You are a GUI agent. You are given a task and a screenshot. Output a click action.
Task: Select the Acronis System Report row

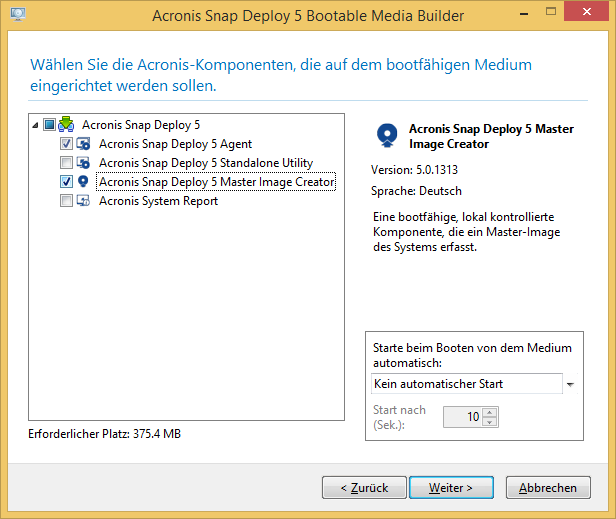[x=158, y=201]
